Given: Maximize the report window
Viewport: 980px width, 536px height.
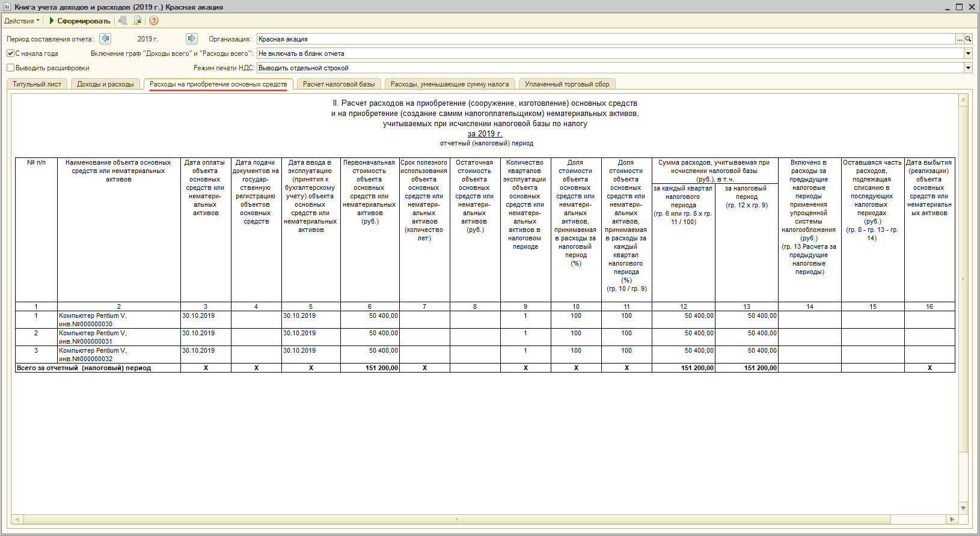Looking at the screenshot, I should coord(959,7).
